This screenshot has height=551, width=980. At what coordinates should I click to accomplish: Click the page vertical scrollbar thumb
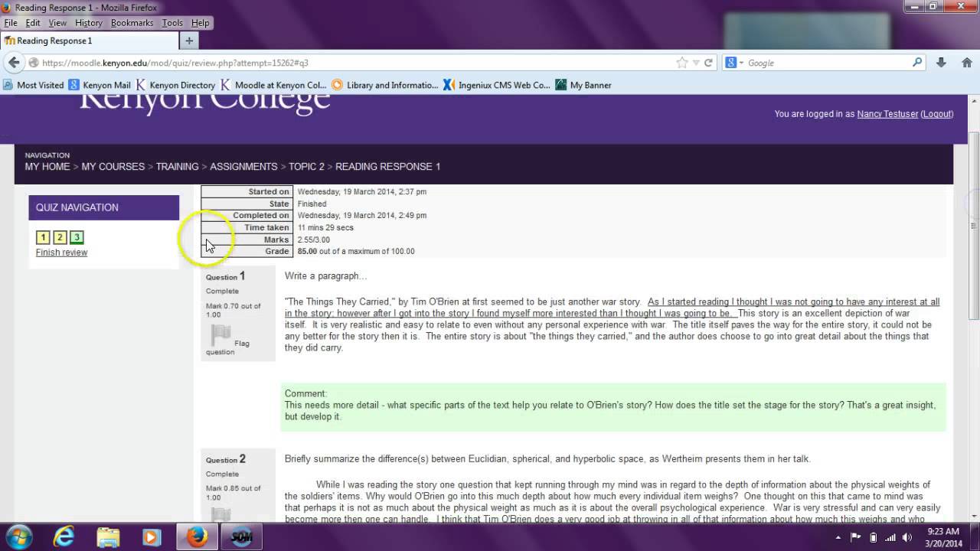pyautogui.click(x=974, y=226)
